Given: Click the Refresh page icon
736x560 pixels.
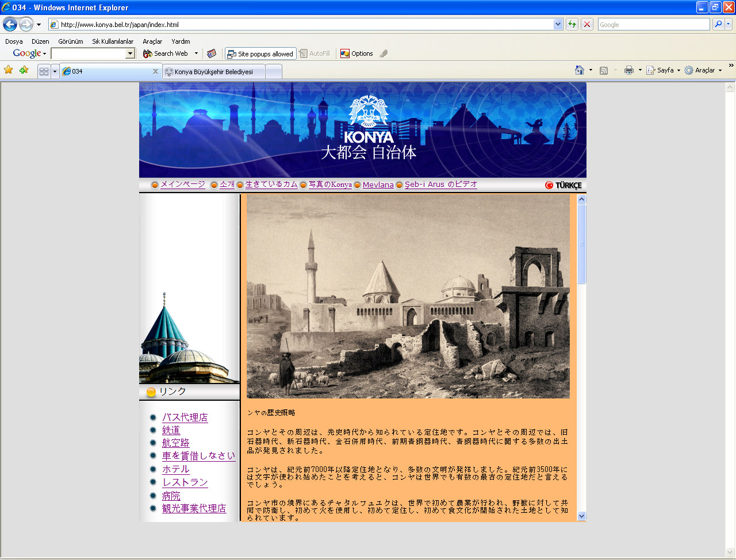Looking at the screenshot, I should (572, 24).
